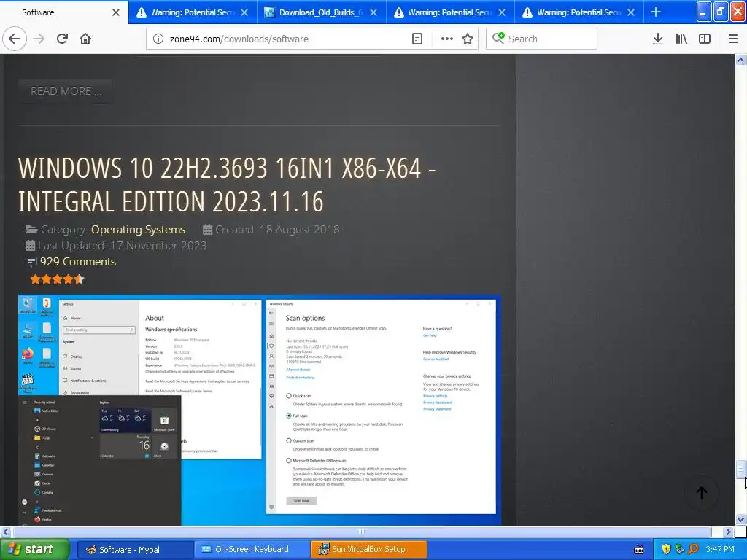Switch to the first Warning: Potential Security tab
The height and width of the screenshot is (560, 747).
click(x=193, y=12)
